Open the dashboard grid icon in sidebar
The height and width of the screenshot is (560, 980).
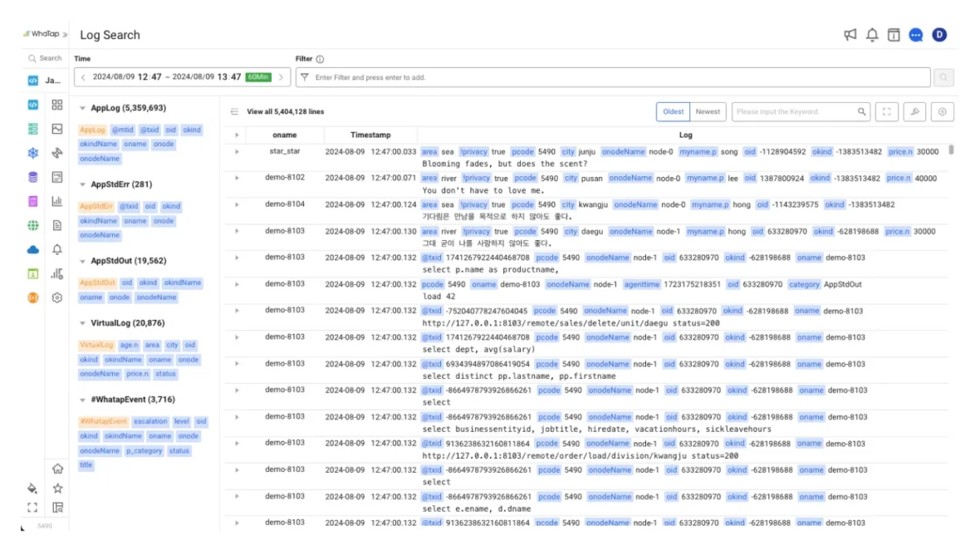[57, 104]
